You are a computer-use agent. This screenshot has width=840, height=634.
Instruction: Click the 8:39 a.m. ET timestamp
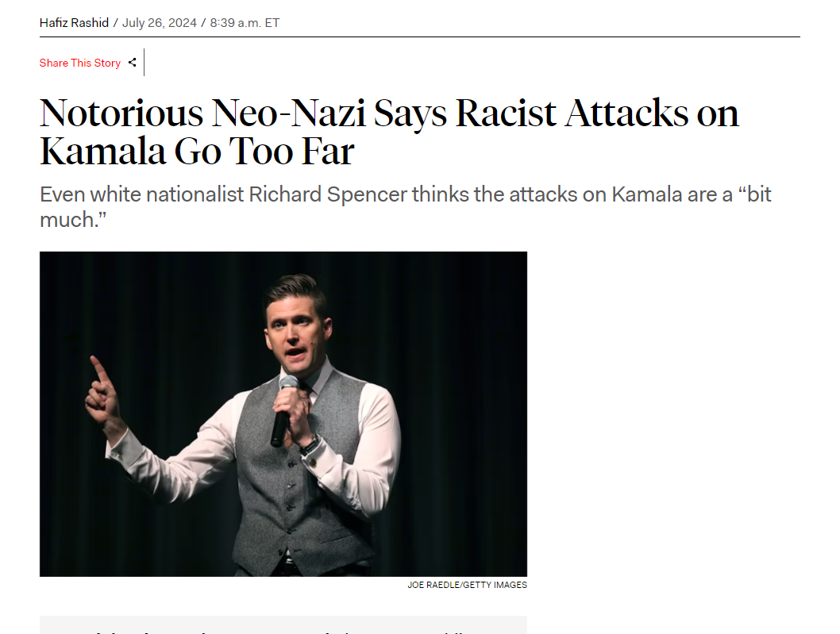pos(245,22)
